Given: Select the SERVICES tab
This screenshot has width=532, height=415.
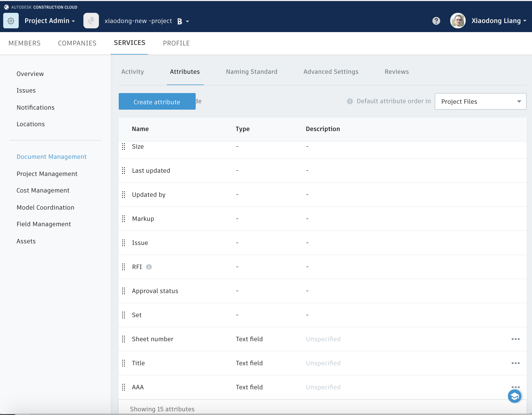Looking at the screenshot, I should [x=129, y=43].
